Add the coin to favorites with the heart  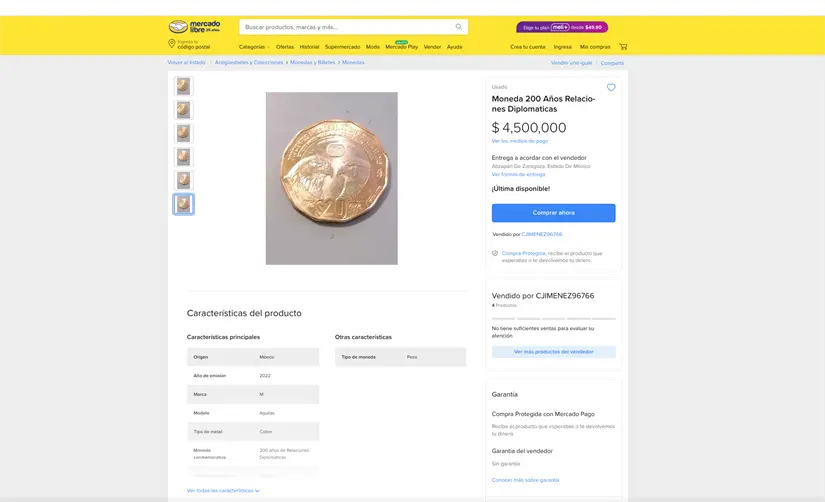click(611, 88)
